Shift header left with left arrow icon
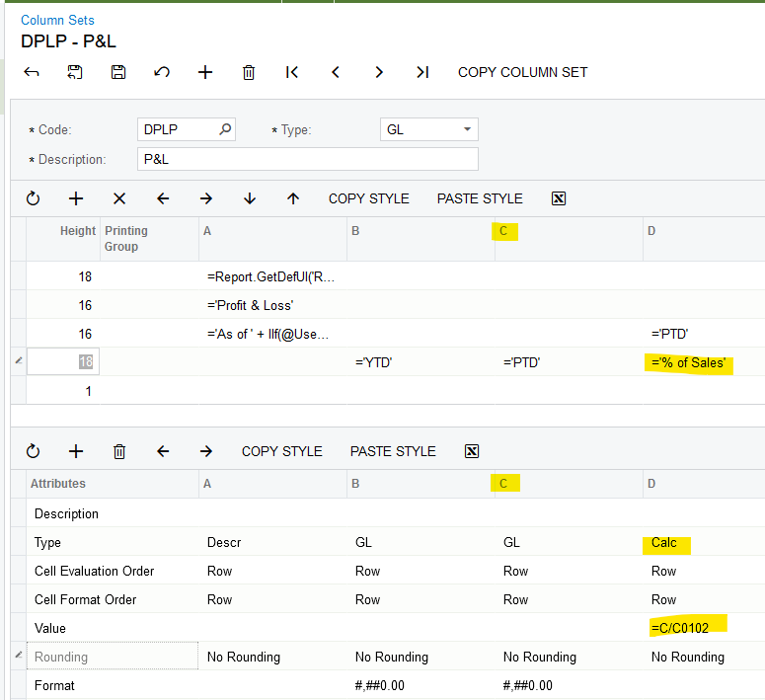The width and height of the screenshot is (765, 700). pos(163,198)
